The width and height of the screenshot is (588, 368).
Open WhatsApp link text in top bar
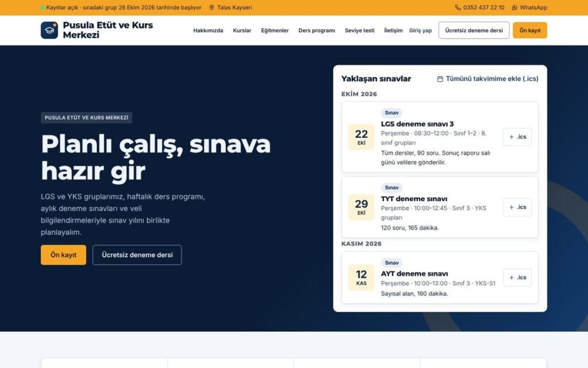533,7
